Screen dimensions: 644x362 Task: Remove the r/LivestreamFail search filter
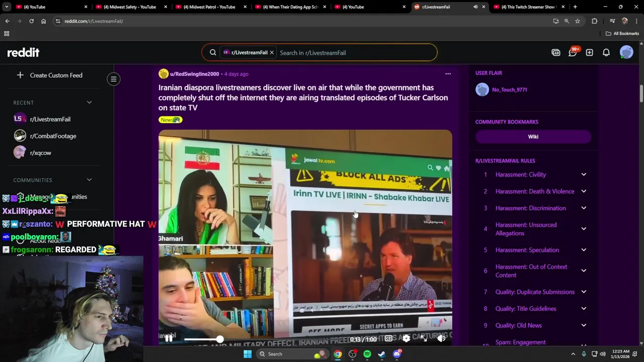tap(272, 52)
